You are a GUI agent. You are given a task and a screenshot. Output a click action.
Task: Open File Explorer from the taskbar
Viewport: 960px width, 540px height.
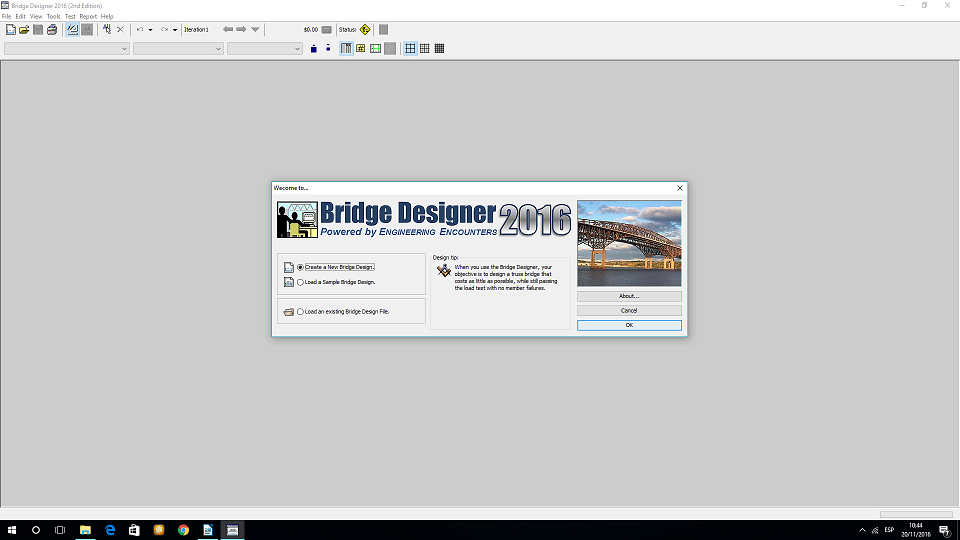[x=85, y=530]
